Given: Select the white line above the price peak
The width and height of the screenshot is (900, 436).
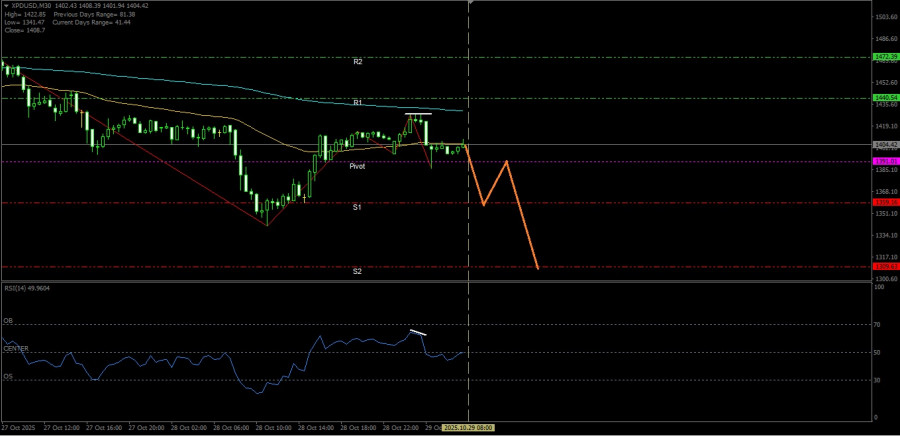Looking at the screenshot, I should (x=418, y=114).
